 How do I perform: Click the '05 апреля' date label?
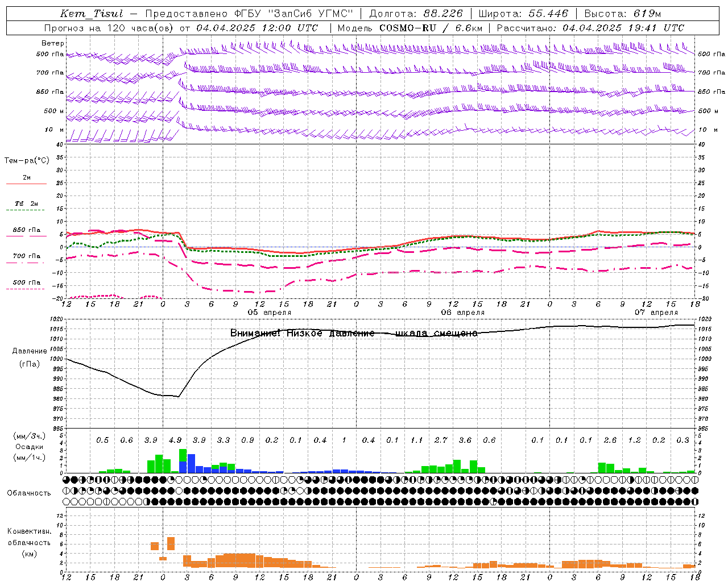click(x=269, y=313)
